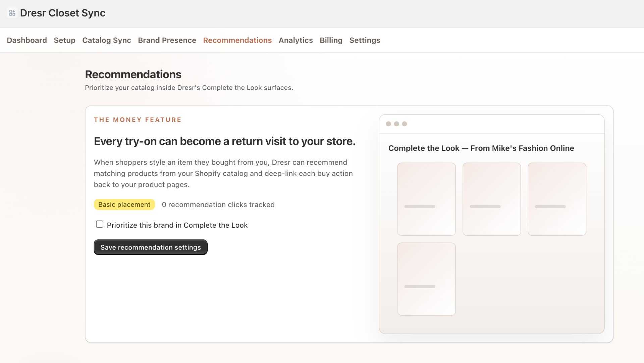Screen dimensions: 644x363
Task: Open the Analytics tab
Action: (296, 40)
